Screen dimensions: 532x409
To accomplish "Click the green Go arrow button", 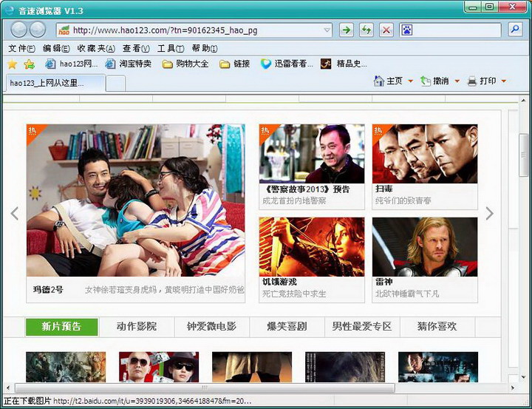I will coord(347,30).
